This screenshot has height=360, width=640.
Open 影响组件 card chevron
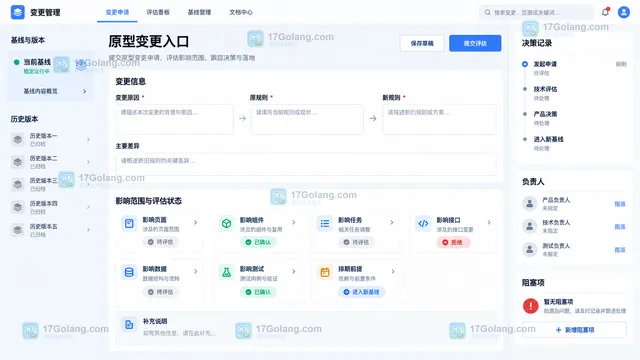click(293, 222)
